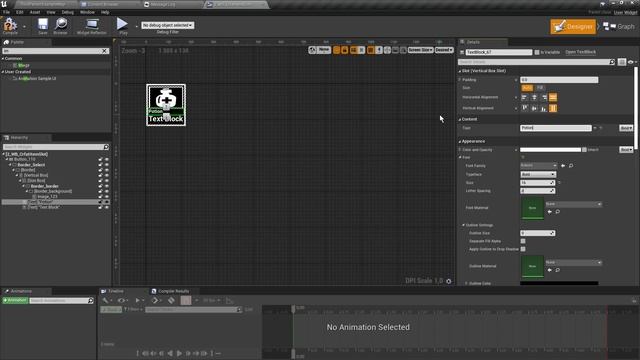Click the timeline wrench settings icon
Screen dimensions: 640x360
(106, 300)
